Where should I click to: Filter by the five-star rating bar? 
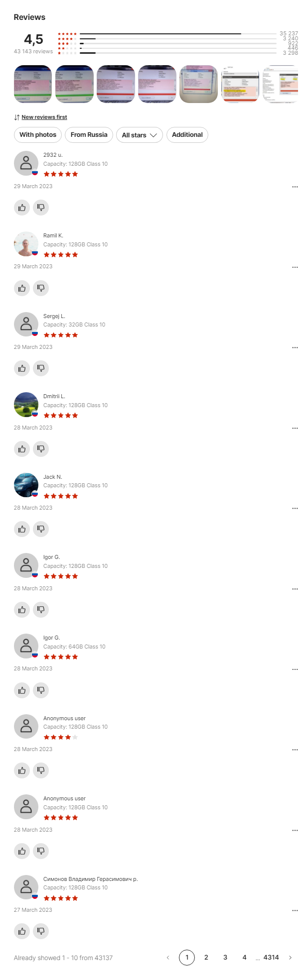click(x=178, y=34)
